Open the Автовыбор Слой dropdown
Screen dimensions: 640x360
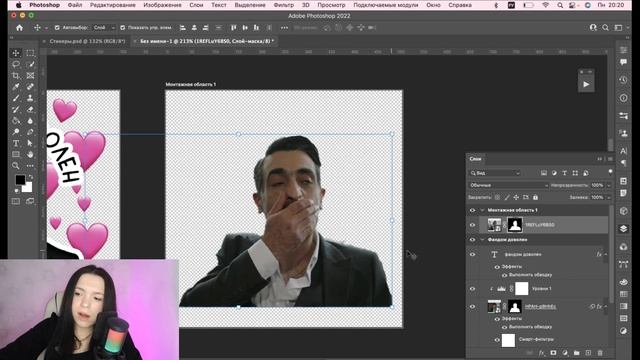point(104,28)
